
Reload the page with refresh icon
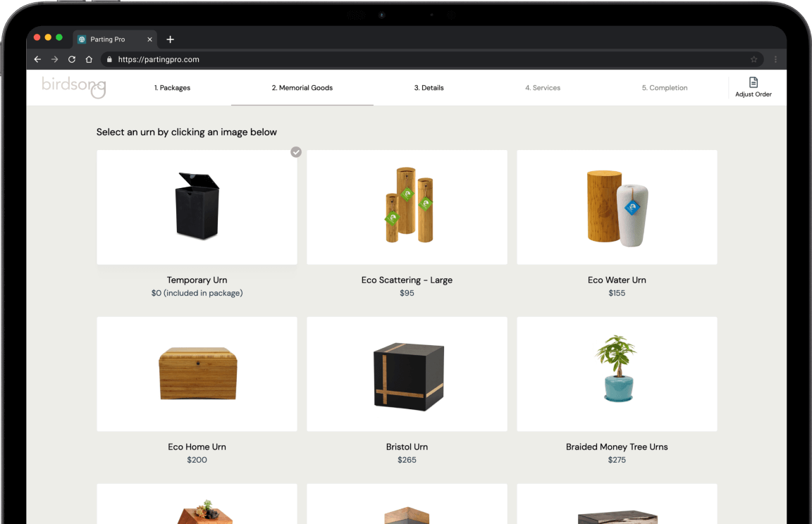click(71, 59)
